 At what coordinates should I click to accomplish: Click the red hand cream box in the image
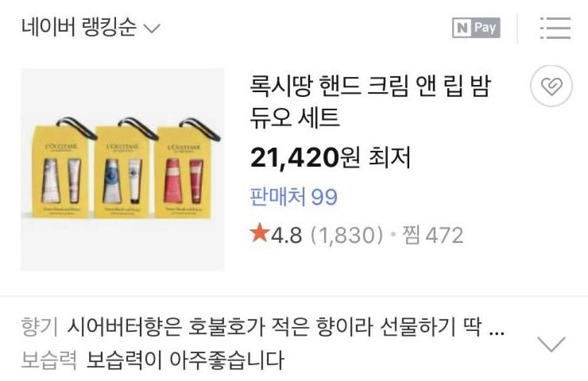point(184,172)
